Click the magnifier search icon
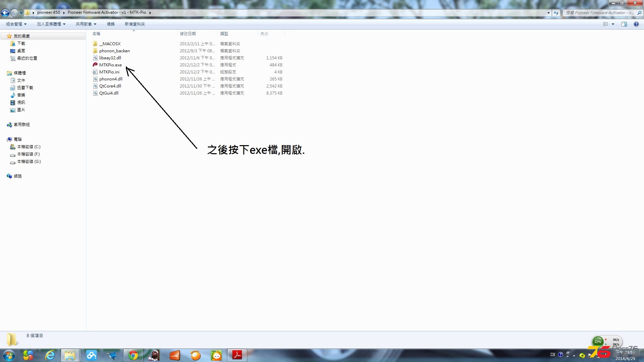Viewport: 644px width, 362px height. click(639, 13)
